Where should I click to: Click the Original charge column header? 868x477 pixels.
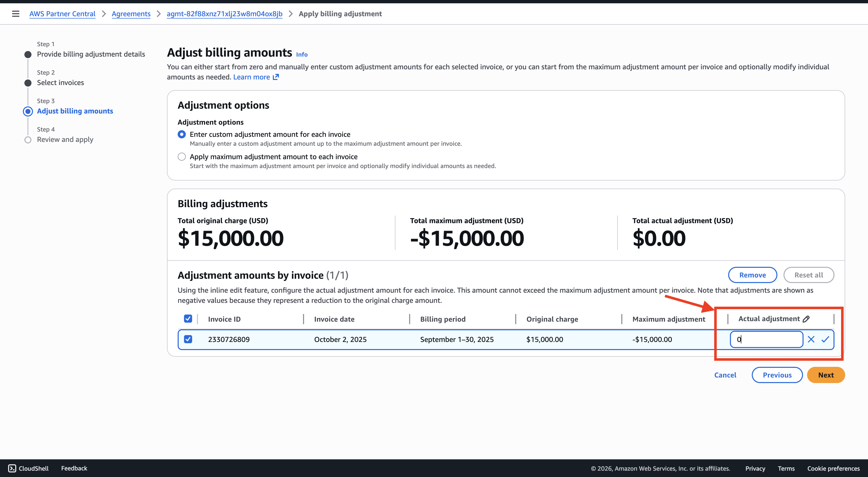point(552,319)
